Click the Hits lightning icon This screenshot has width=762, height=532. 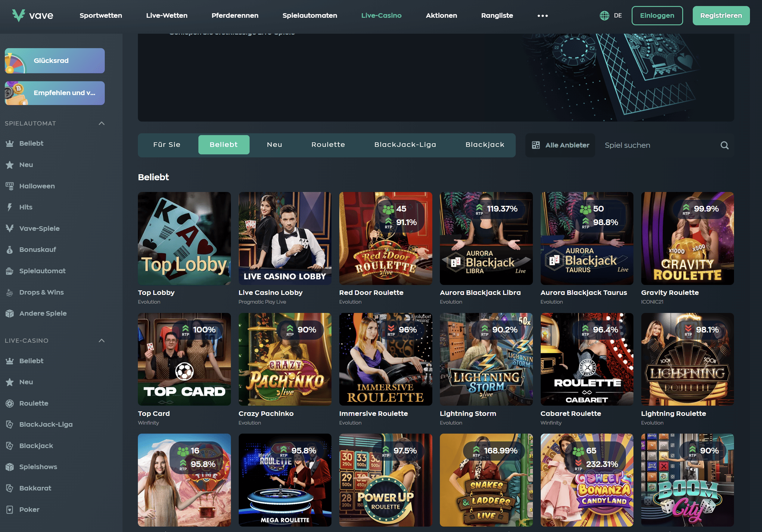(10, 207)
